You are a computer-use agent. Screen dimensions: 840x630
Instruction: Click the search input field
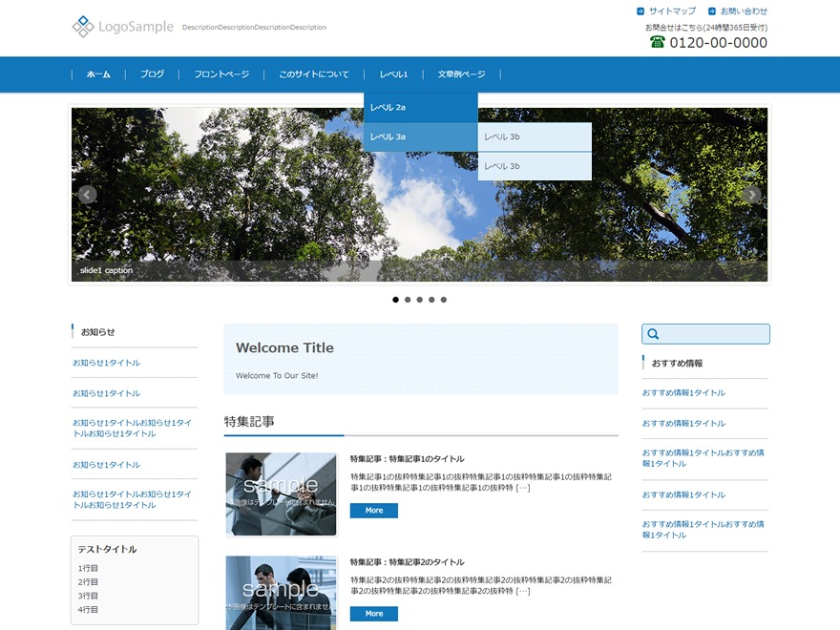(x=705, y=334)
